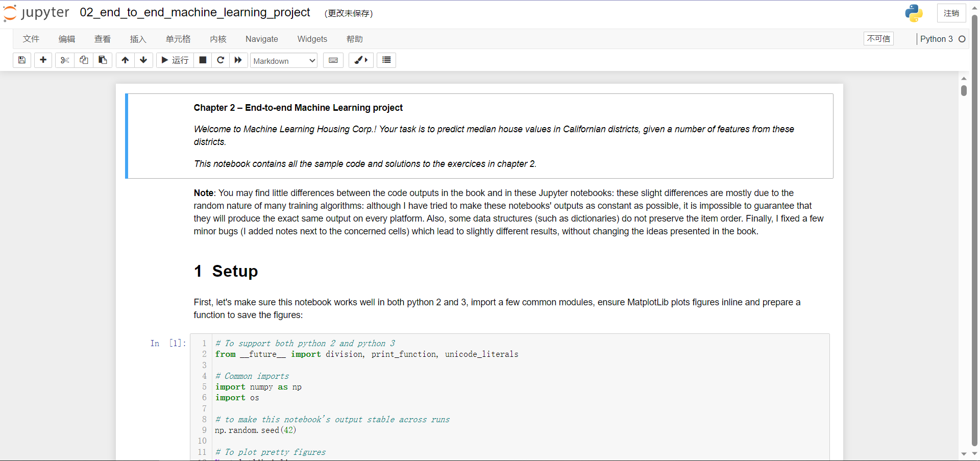This screenshot has width=980, height=461.
Task: Select the Chapter 2 markdown cell
Action: tap(480, 136)
